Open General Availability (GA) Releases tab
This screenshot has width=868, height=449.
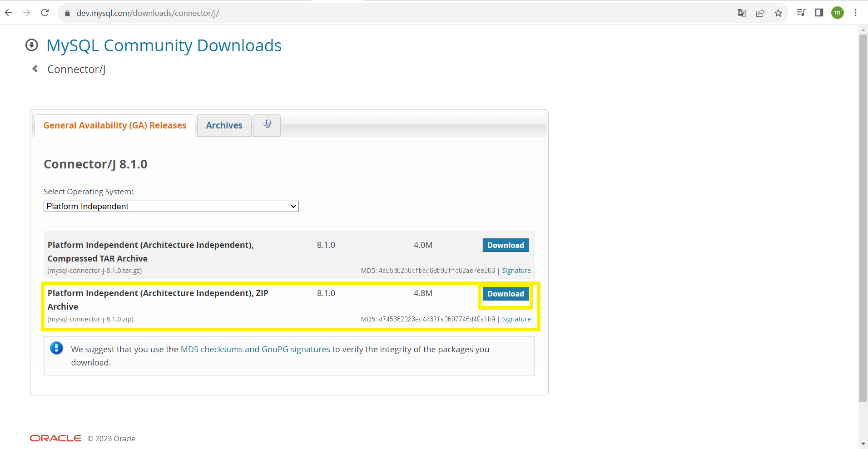click(115, 125)
